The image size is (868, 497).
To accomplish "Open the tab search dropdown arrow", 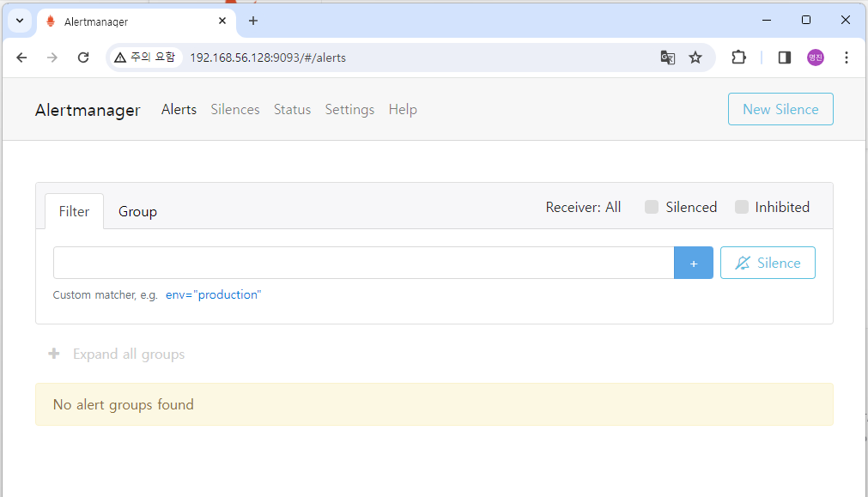I will pos(20,21).
